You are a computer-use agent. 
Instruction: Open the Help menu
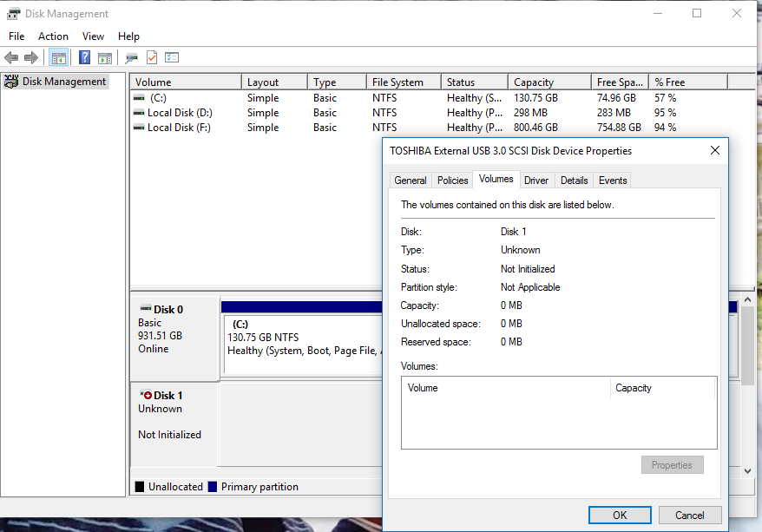(128, 36)
